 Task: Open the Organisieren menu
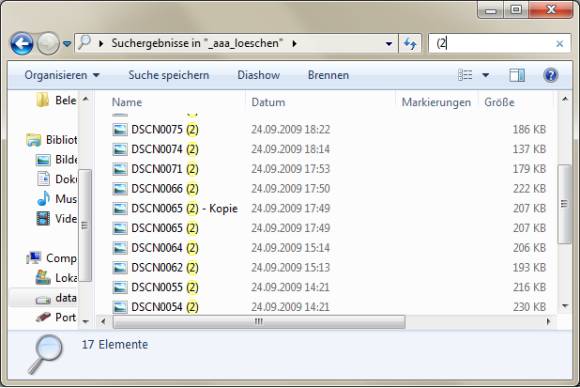coord(62,75)
